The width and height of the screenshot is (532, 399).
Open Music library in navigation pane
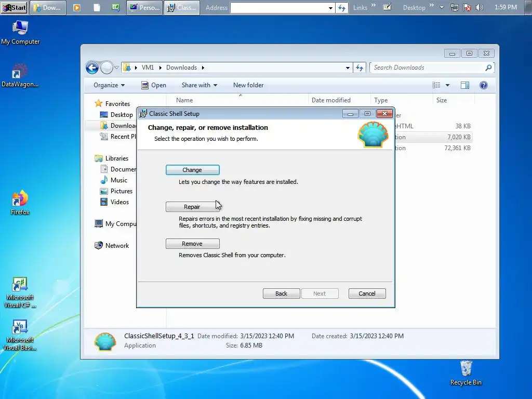[114, 180]
